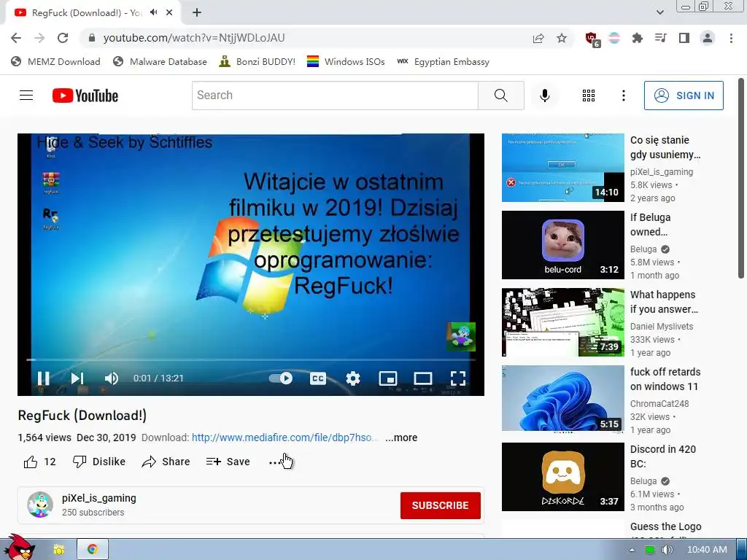Screen dimensions: 747x560
Task: Go back in browser history
Action: pos(16,38)
